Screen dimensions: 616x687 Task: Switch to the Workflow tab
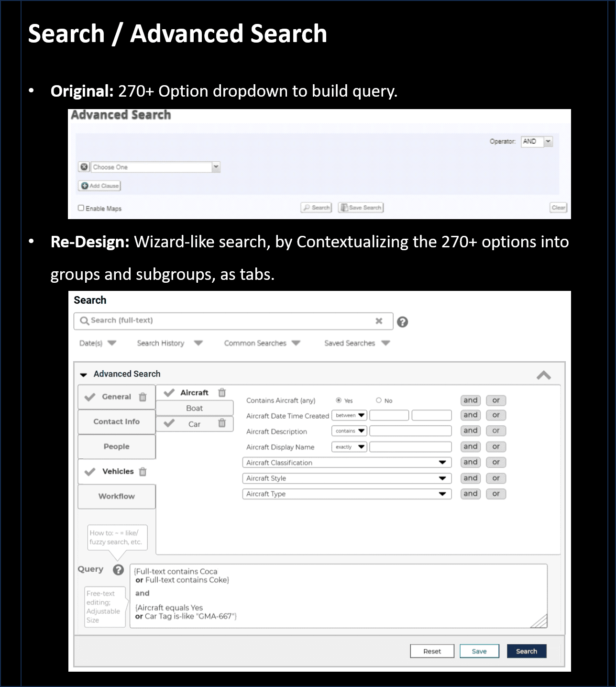pyautogui.click(x=117, y=497)
